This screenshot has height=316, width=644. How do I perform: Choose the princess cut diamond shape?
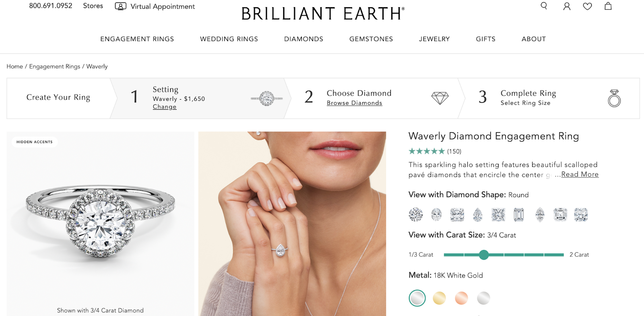(498, 215)
